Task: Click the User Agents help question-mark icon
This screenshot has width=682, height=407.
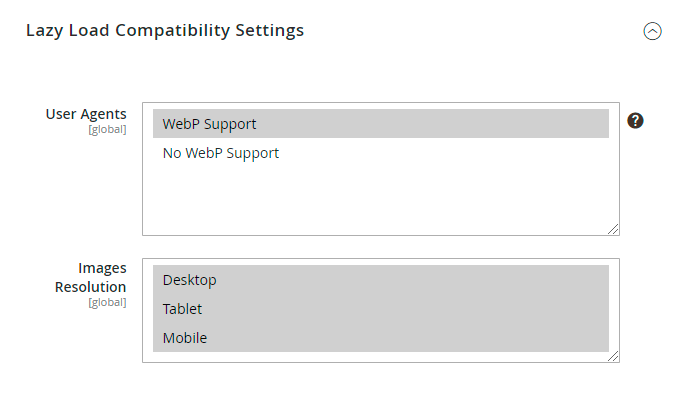Action: 635,121
